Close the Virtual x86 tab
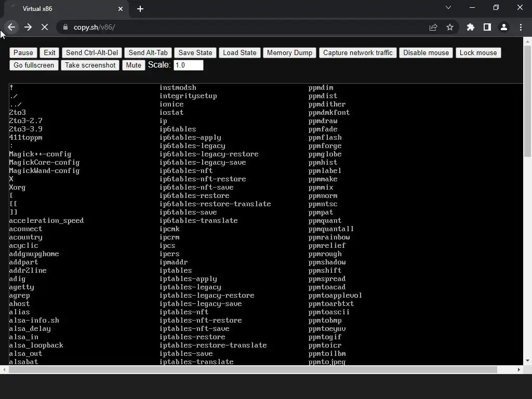532x399 pixels. click(121, 9)
